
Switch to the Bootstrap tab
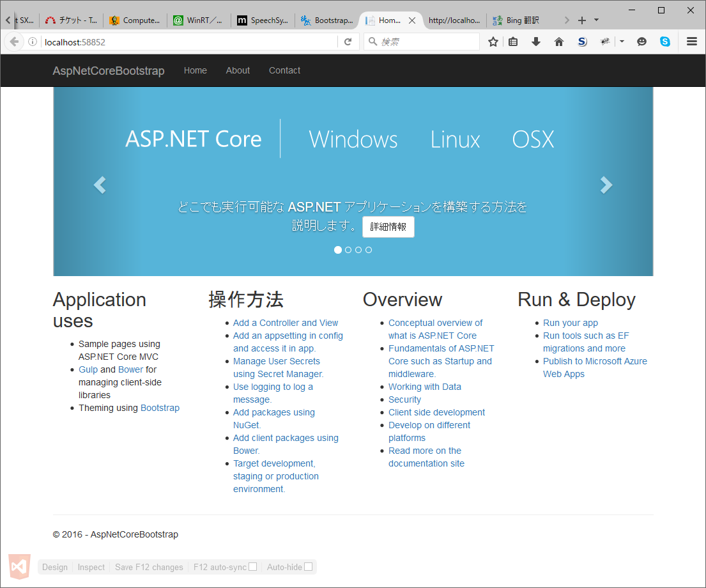[327, 20]
